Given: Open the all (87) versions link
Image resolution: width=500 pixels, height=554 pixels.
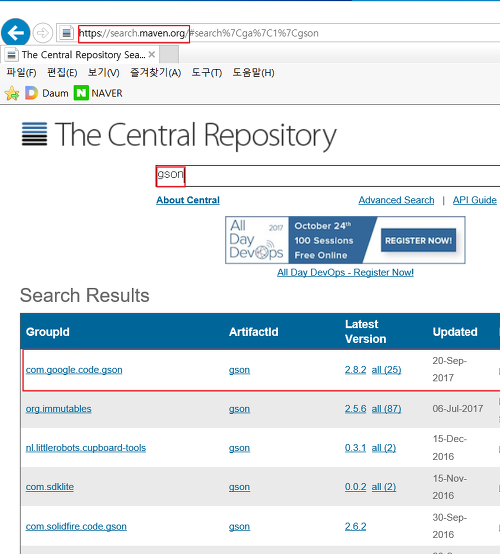Looking at the screenshot, I should pyautogui.click(x=386, y=409).
